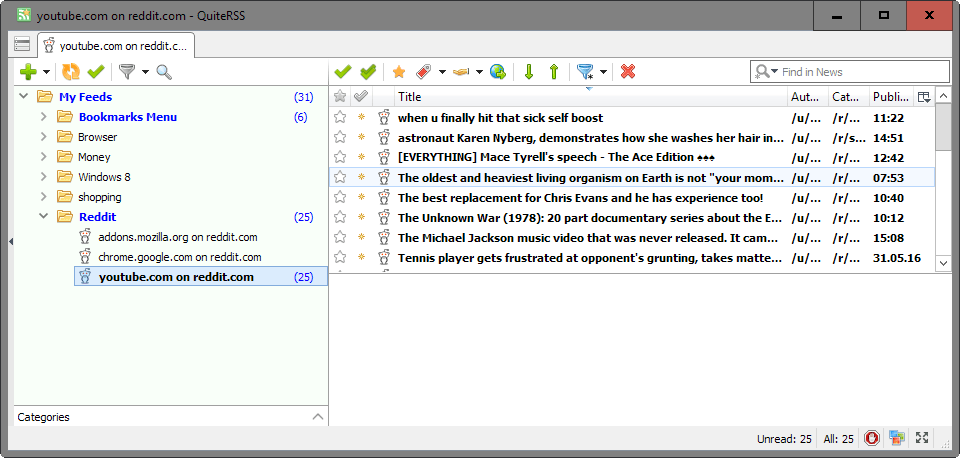The height and width of the screenshot is (458, 960).
Task: Open label tag dropdown arrow
Action: pyautogui.click(x=442, y=72)
